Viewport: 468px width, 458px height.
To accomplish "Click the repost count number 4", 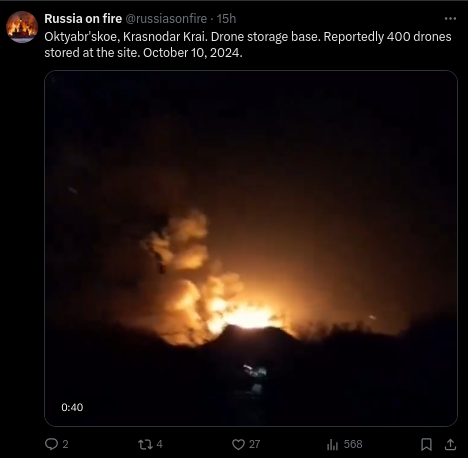I will pos(159,444).
